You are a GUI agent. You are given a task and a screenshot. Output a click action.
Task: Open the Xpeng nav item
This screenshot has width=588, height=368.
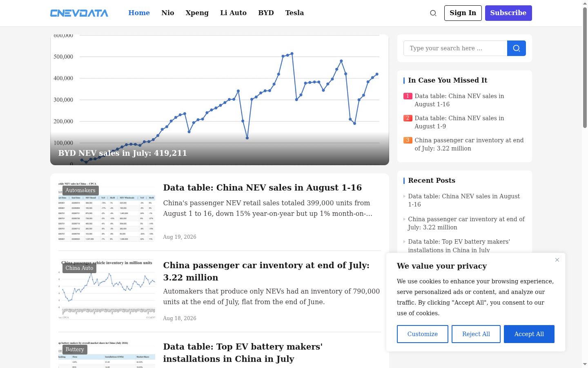(x=197, y=13)
